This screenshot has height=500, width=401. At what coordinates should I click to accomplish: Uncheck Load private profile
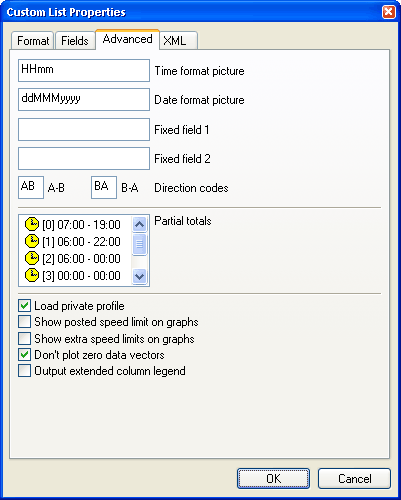[25, 306]
